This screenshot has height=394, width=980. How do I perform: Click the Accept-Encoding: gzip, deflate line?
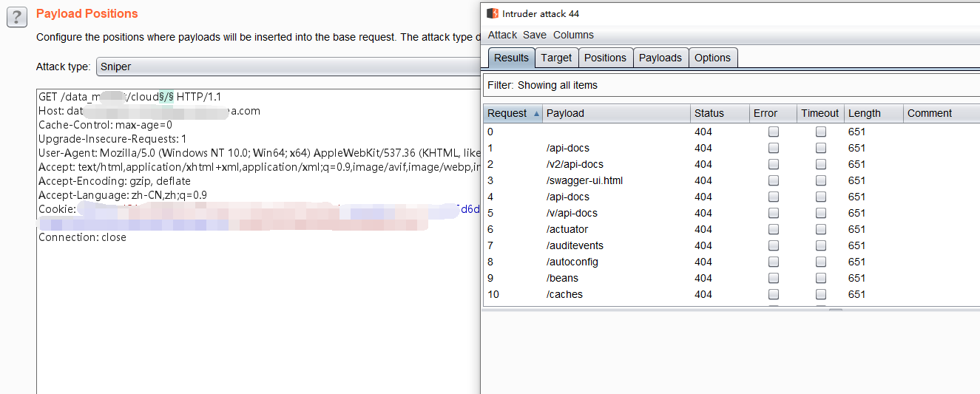(x=115, y=181)
